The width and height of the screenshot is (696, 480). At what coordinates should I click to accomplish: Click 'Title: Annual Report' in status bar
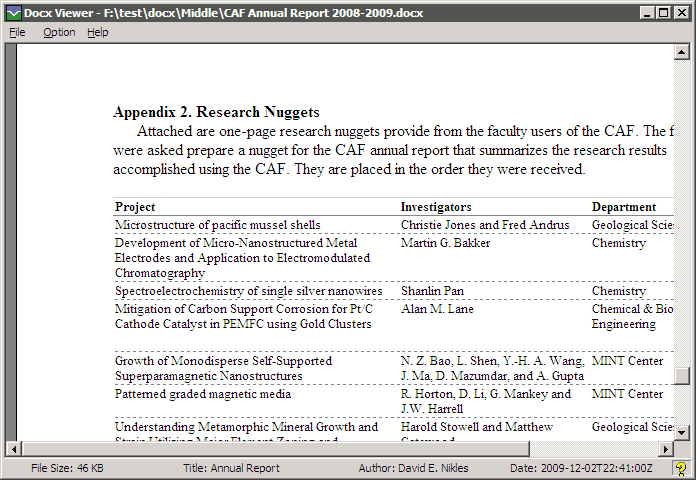tap(231, 468)
